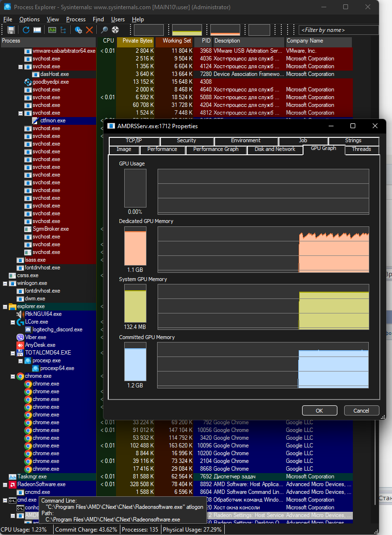Click the RadeonSoftware.exe AMD icon
Image resolution: width=392 pixels, height=535 pixels.
coord(13,485)
